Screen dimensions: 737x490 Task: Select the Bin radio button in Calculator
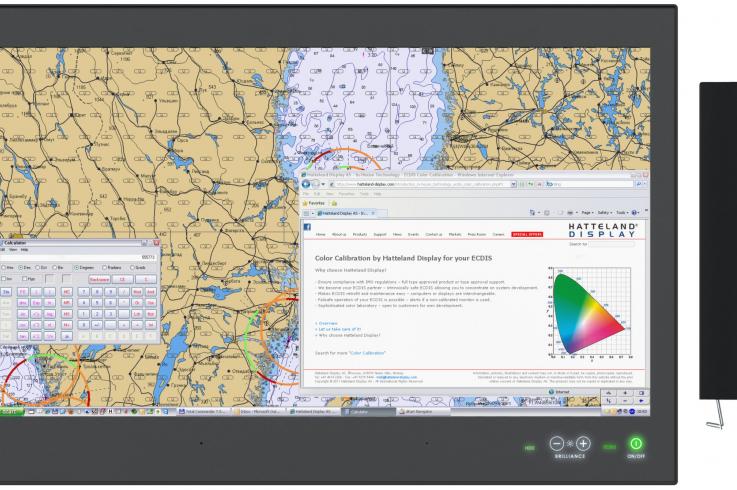click(x=55, y=268)
